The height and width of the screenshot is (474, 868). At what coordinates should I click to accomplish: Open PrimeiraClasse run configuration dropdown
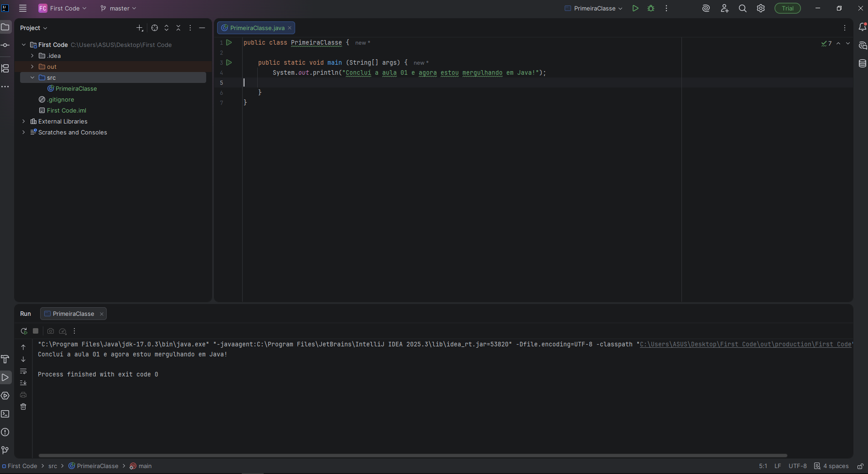tap(594, 8)
